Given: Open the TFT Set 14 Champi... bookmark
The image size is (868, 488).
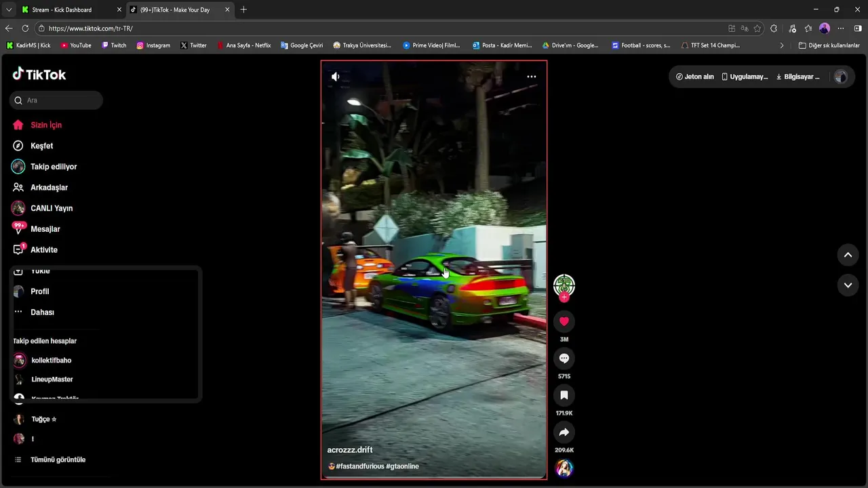Looking at the screenshot, I should coord(710,45).
